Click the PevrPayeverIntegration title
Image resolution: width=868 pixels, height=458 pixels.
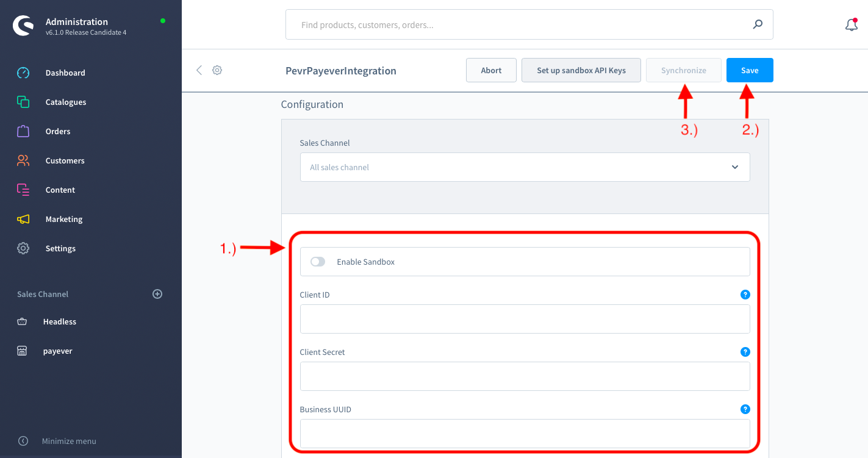[x=341, y=71]
